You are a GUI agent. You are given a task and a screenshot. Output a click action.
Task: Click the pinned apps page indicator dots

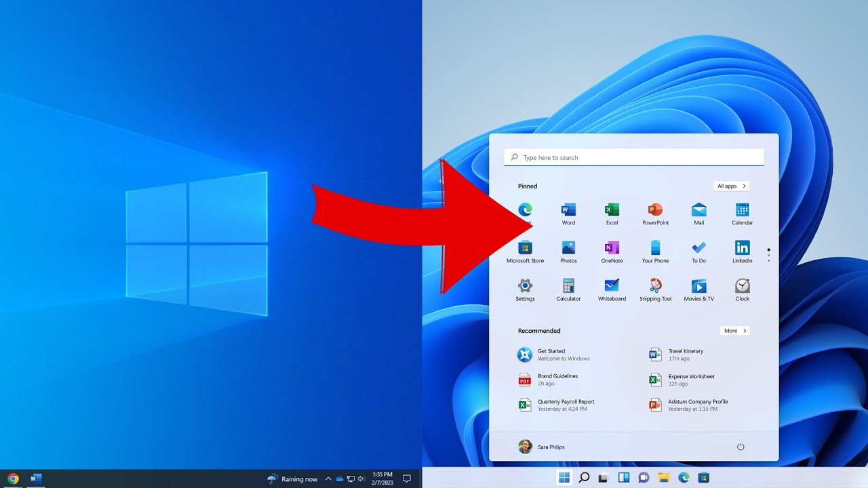click(x=768, y=255)
